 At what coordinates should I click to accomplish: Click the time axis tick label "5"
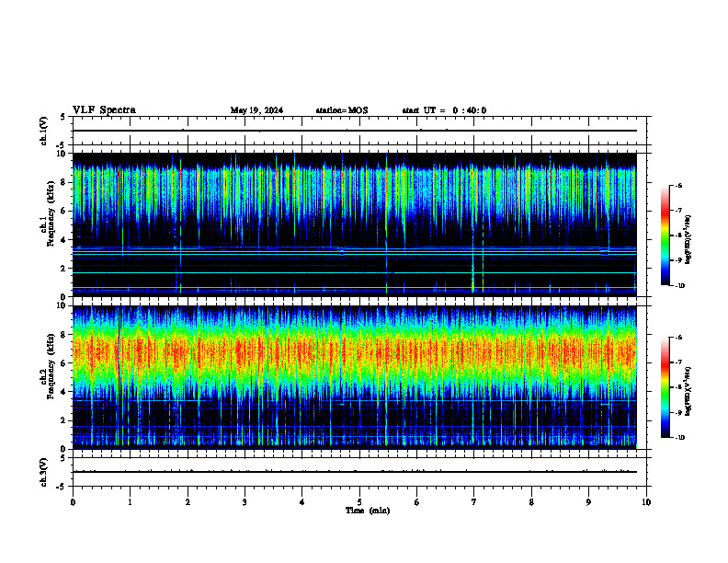[359, 502]
